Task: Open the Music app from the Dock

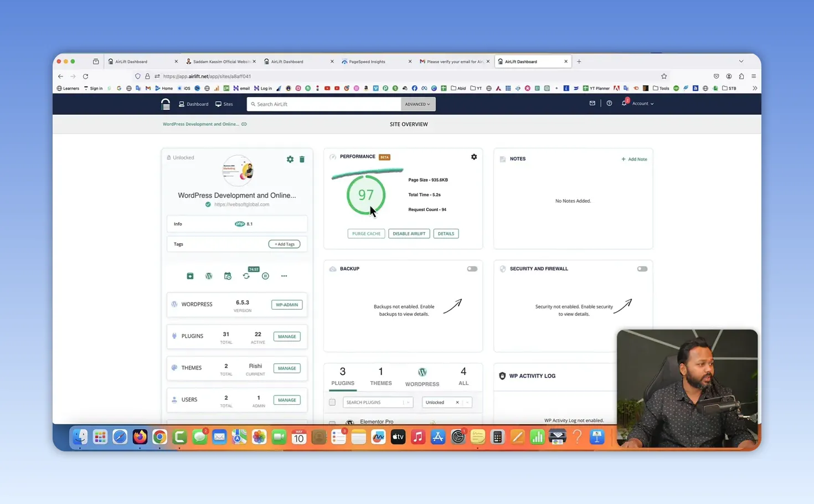Action: (418, 437)
